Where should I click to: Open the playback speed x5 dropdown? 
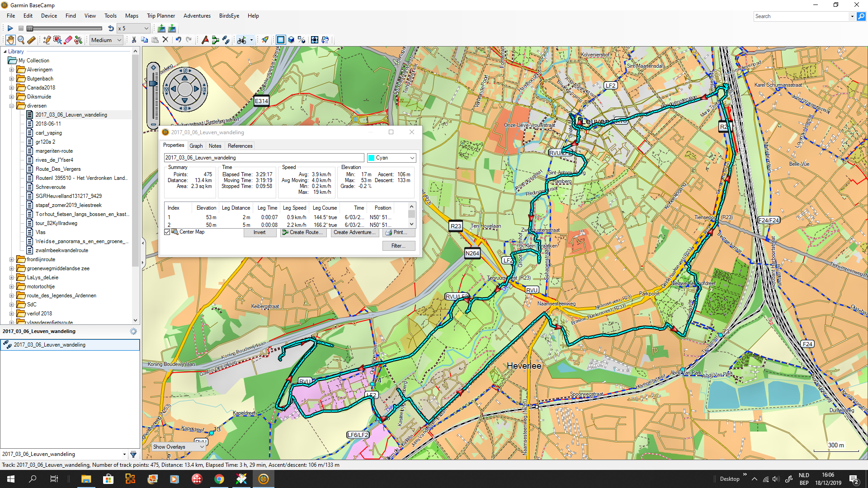[133, 28]
